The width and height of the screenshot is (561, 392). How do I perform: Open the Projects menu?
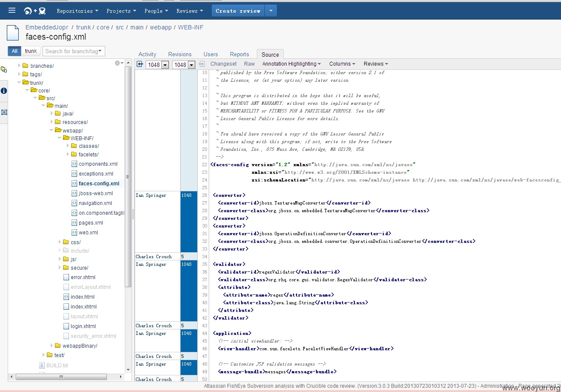121,11
